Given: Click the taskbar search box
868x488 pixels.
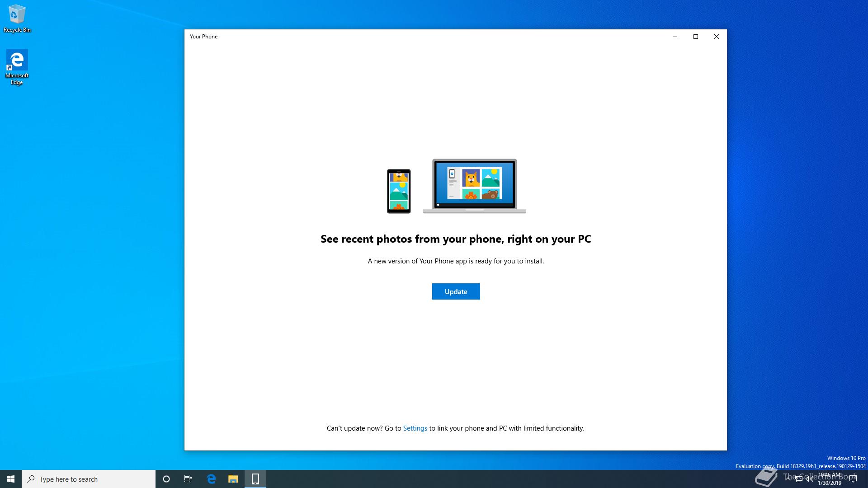Looking at the screenshot, I should [89, 479].
